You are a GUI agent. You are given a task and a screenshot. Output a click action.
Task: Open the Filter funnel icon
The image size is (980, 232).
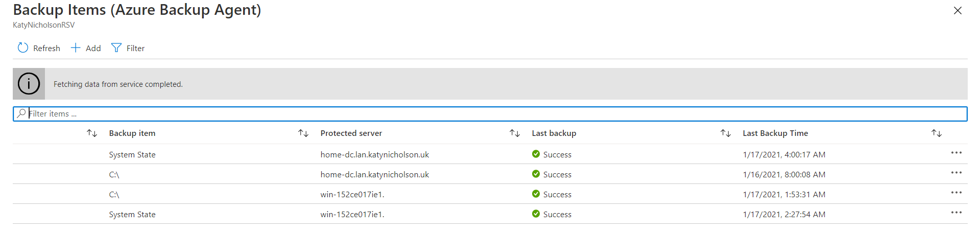pyautogui.click(x=116, y=48)
